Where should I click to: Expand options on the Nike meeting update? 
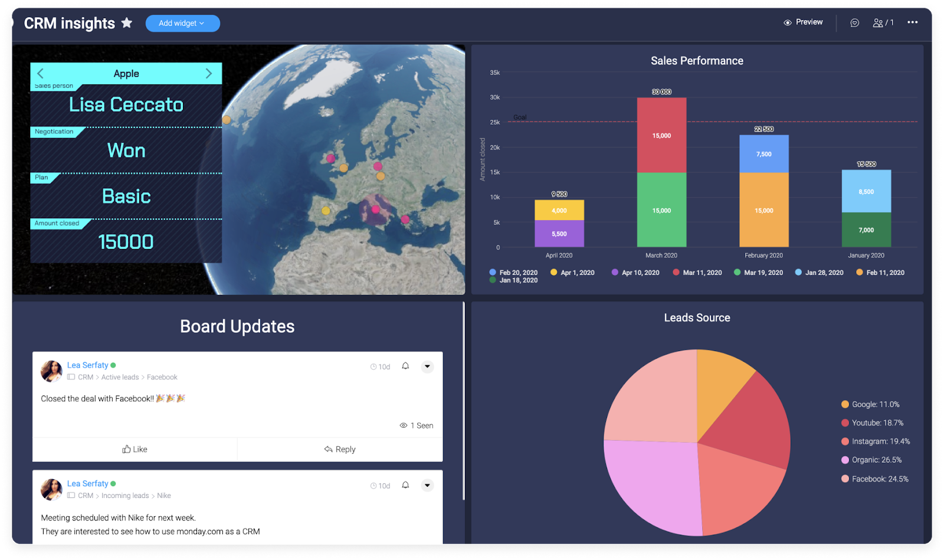[x=427, y=484]
